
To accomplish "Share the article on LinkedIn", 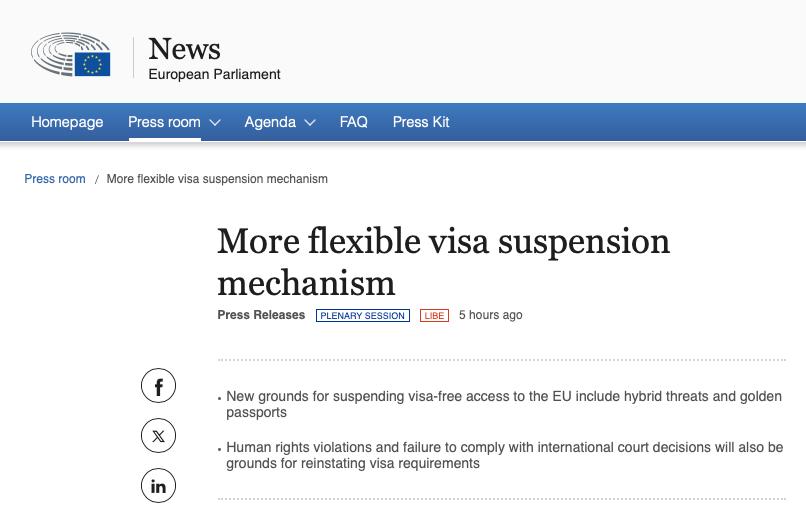I will coord(158,486).
